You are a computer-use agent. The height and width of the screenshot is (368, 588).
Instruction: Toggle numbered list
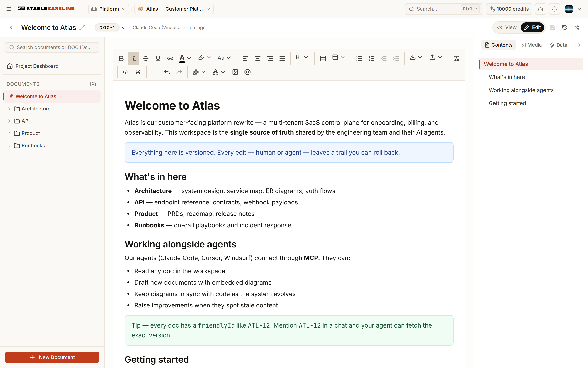[x=372, y=58]
